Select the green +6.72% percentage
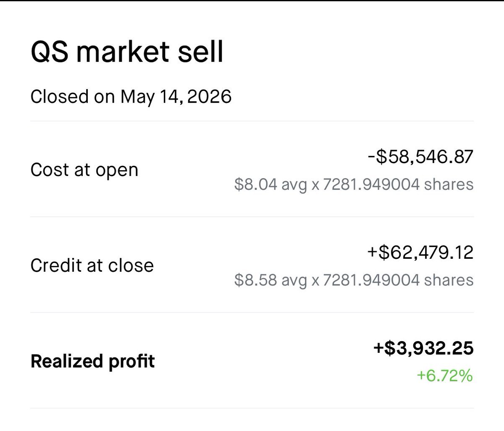 coord(445,376)
